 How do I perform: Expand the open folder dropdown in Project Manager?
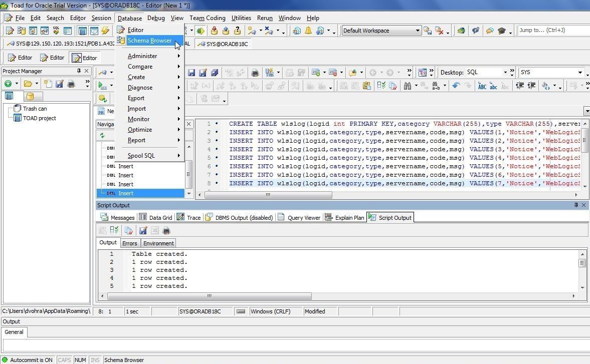point(37,84)
